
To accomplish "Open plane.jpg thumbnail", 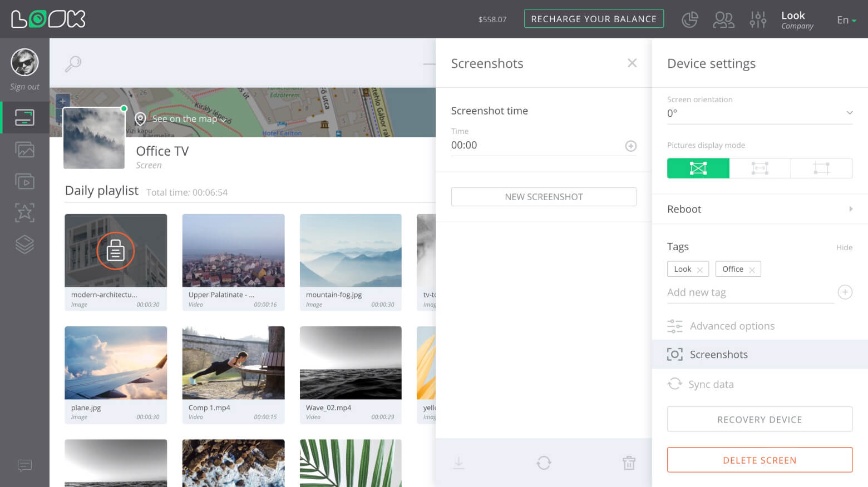I will [x=116, y=363].
